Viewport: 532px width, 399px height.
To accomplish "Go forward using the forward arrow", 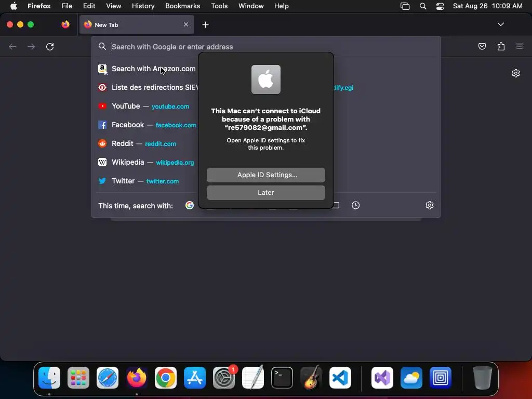I will point(31,46).
